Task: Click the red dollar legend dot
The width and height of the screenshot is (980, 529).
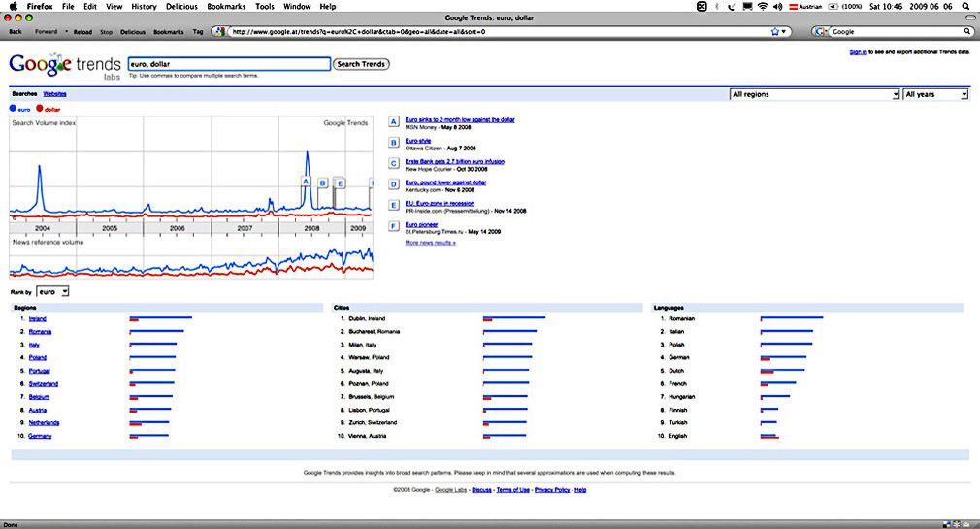Action: pyautogui.click(x=40, y=108)
